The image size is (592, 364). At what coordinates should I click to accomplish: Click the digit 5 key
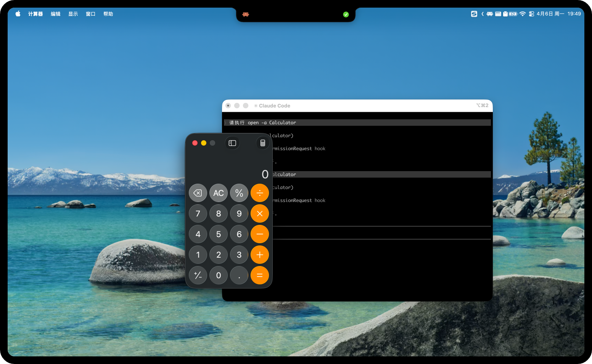tap(219, 234)
